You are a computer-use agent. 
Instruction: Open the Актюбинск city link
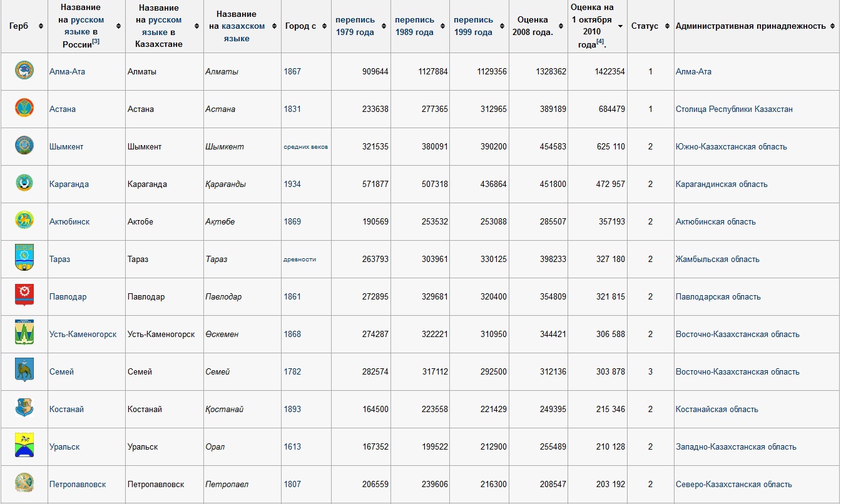click(69, 221)
